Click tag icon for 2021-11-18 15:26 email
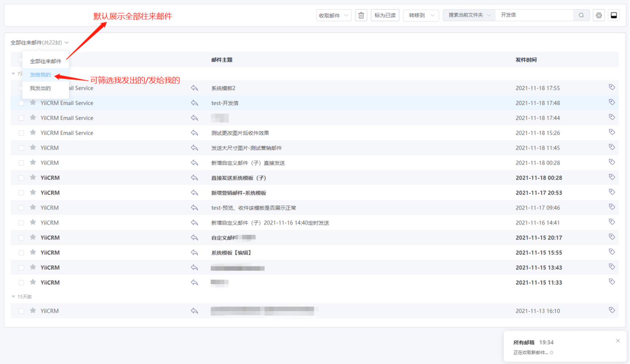The height and width of the screenshot is (364, 630). tap(612, 132)
